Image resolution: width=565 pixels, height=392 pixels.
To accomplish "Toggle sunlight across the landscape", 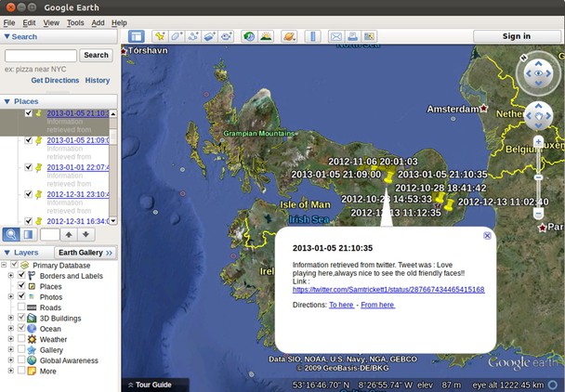I will click(266, 36).
